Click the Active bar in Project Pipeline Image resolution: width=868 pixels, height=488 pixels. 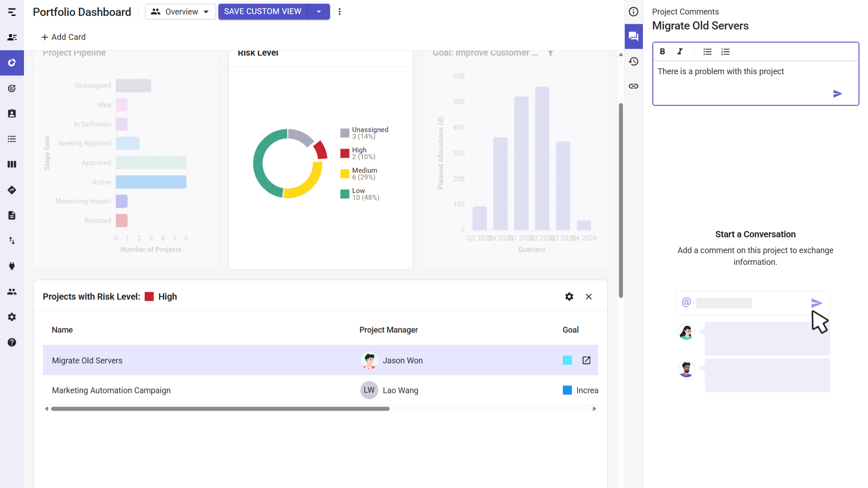[151, 182]
